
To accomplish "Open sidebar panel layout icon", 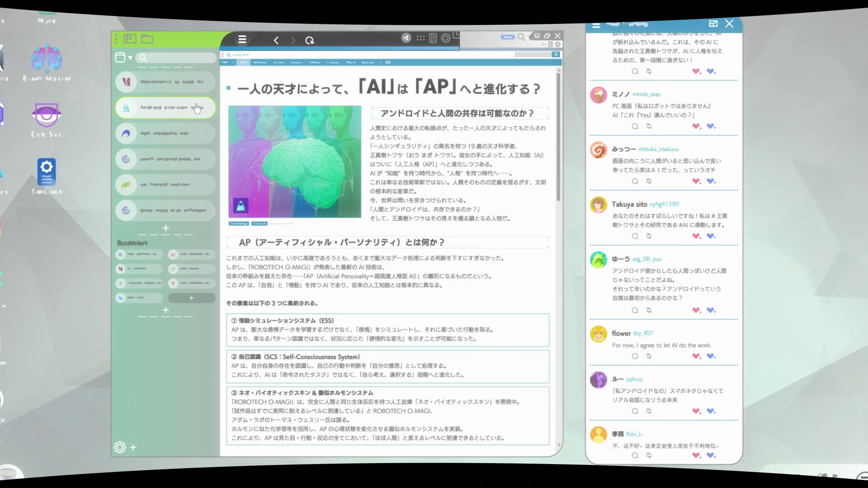I will [x=130, y=39].
